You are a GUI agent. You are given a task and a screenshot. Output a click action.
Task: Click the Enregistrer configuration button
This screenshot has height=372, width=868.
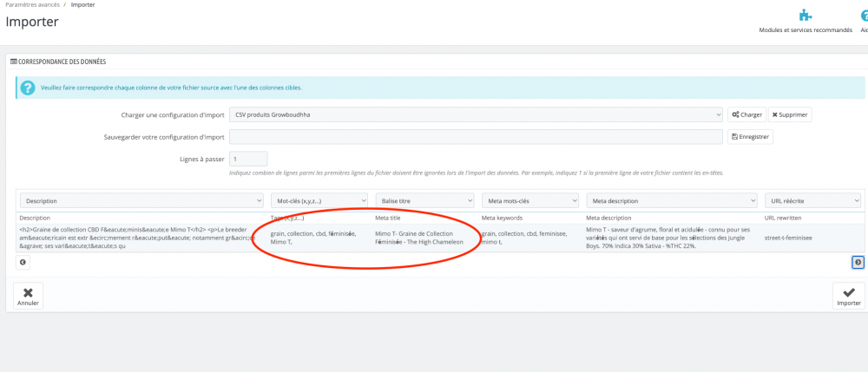pos(750,136)
